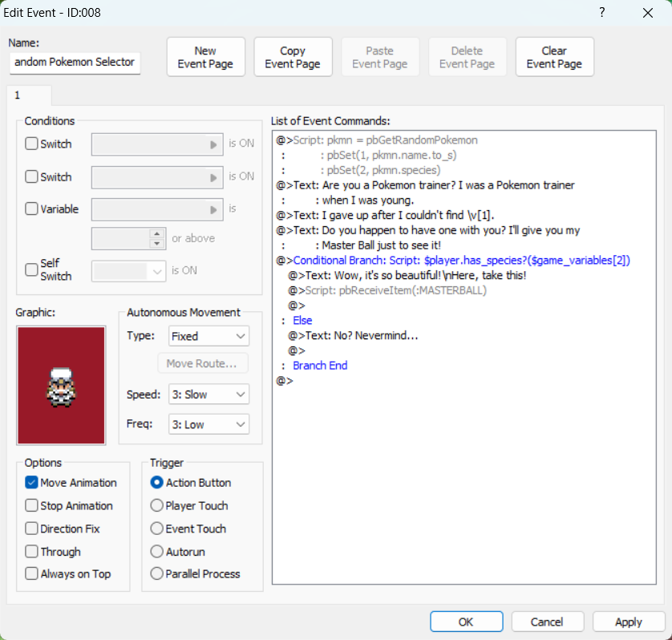Expand the Speed dropdown

pos(208,395)
